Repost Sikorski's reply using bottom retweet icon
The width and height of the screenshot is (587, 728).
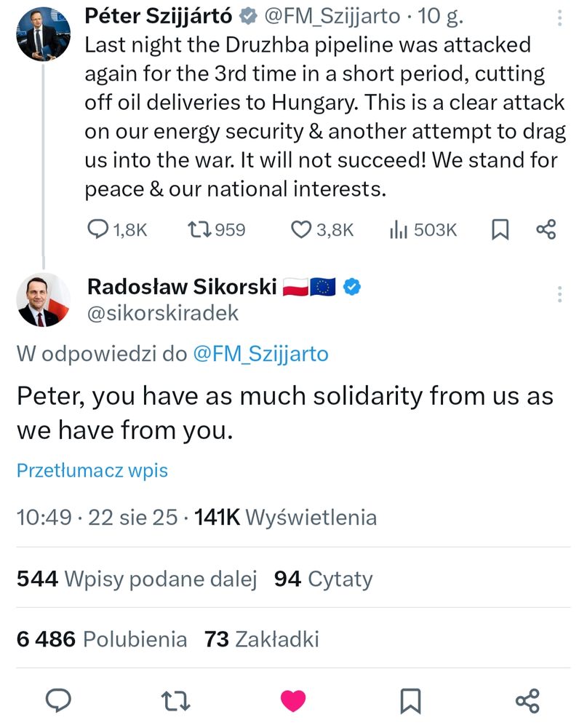tap(175, 700)
